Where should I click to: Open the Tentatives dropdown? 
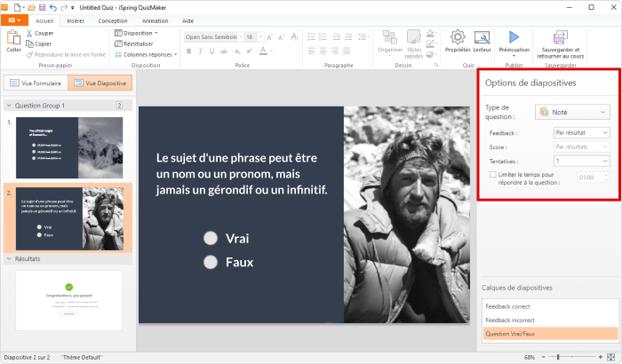(x=581, y=161)
